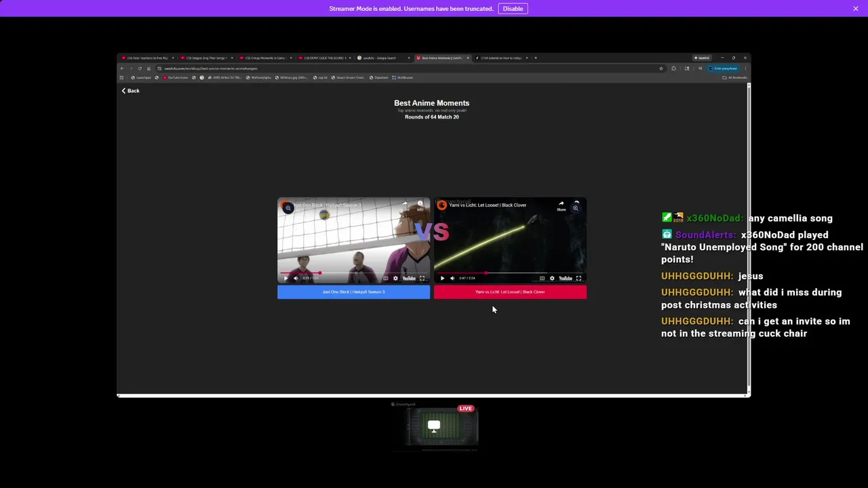Open settings gear on the Black Clover video
This screenshot has height=488, width=868.
point(552,278)
